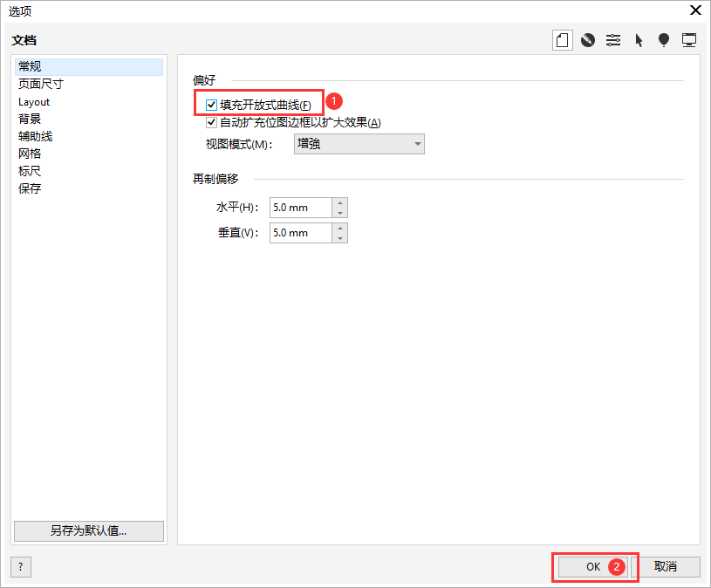Open the Tools pointer options icon
This screenshot has width=711, height=588.
(x=639, y=40)
